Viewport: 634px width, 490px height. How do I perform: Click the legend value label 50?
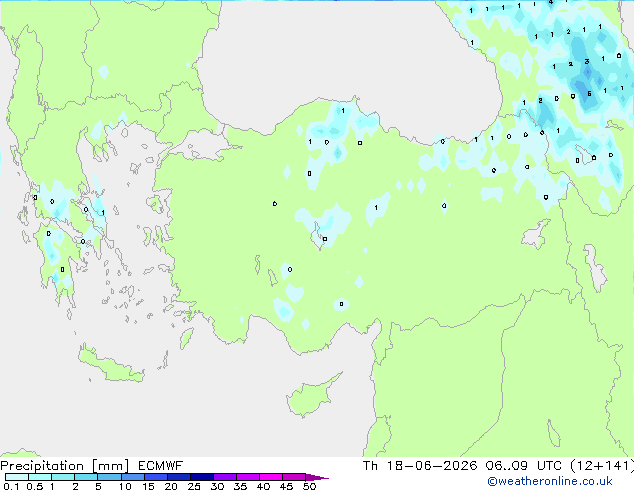coord(309,486)
